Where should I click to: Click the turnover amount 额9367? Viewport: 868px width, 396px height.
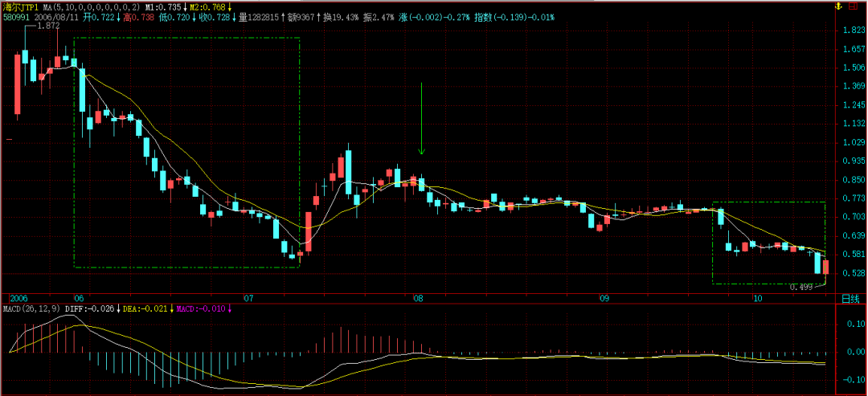tap(301, 17)
